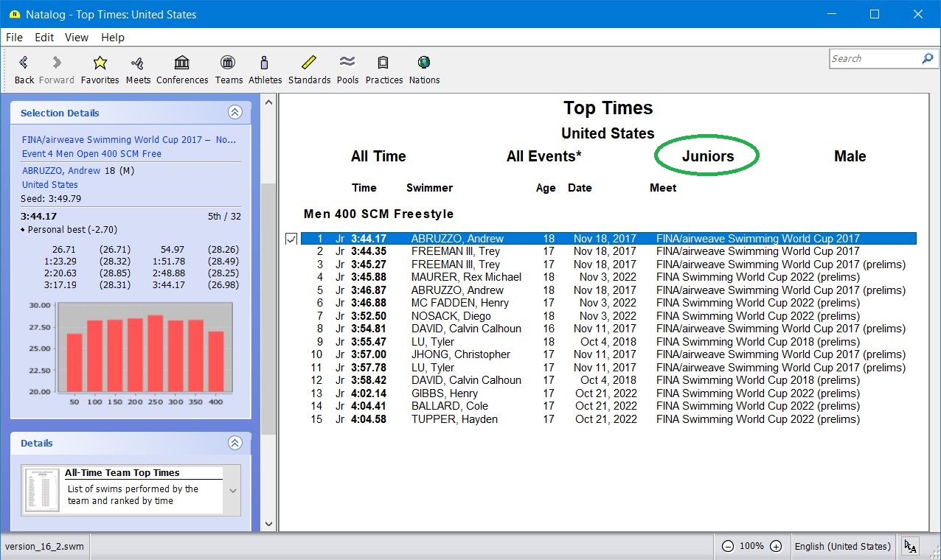Open the All-Time Team Top Times dropdown
Screen dimensions: 941x560
tap(233, 491)
